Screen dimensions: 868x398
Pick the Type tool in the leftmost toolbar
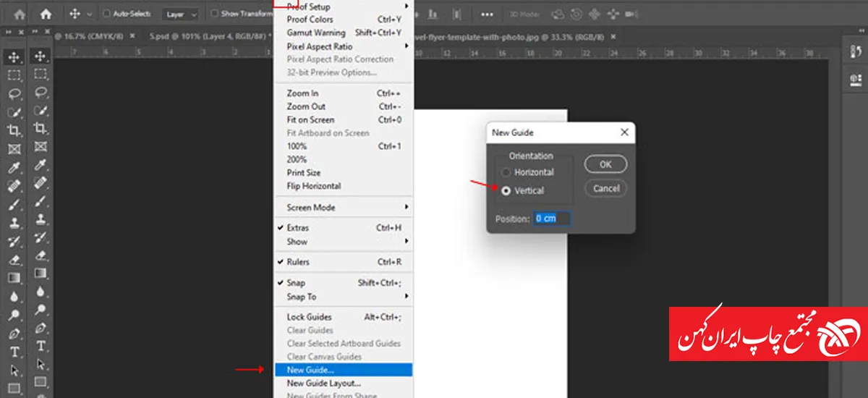point(14,352)
